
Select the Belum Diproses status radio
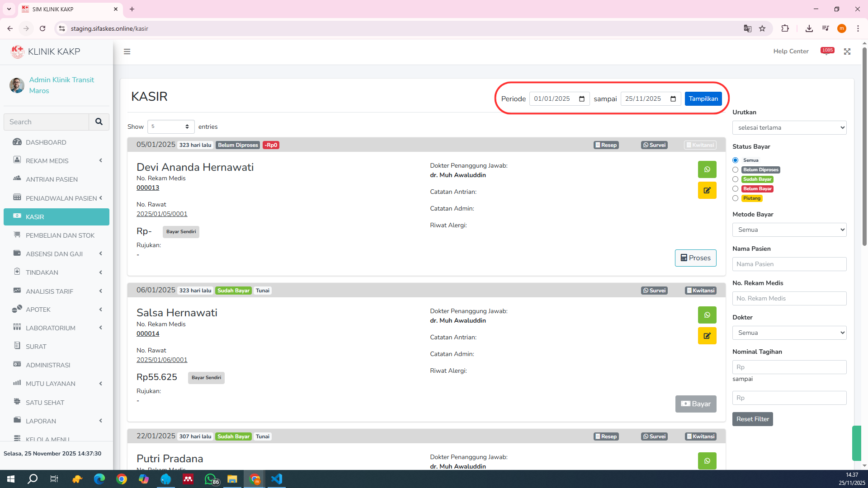735,170
